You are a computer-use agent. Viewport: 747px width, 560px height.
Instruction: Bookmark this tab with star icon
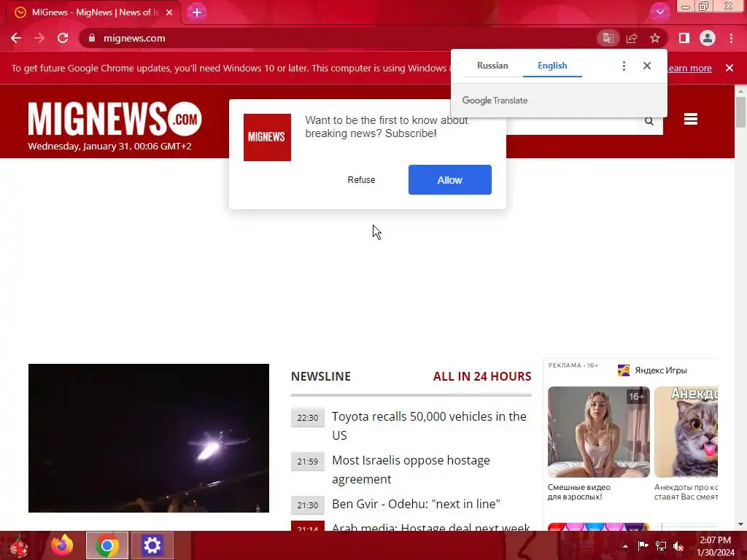(655, 38)
